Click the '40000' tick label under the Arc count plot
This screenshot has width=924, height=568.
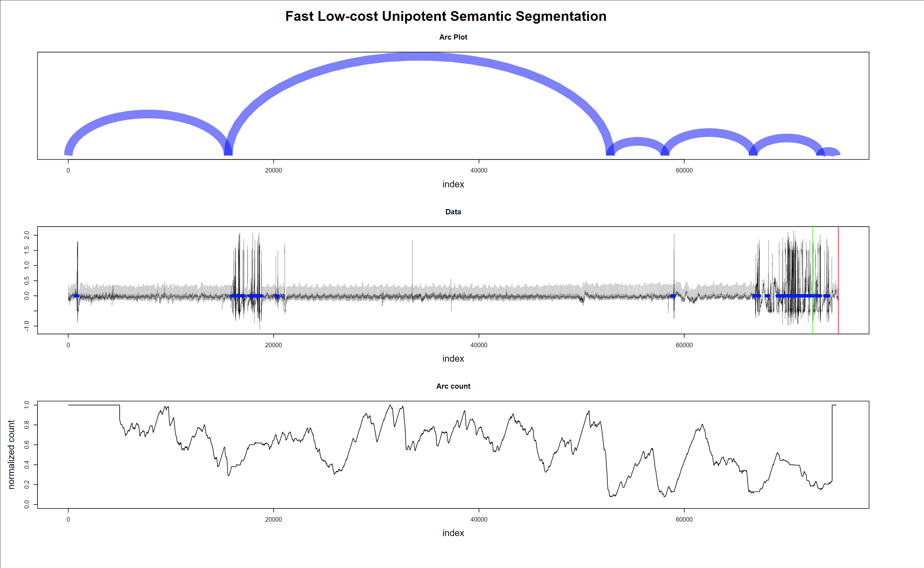tap(479, 519)
